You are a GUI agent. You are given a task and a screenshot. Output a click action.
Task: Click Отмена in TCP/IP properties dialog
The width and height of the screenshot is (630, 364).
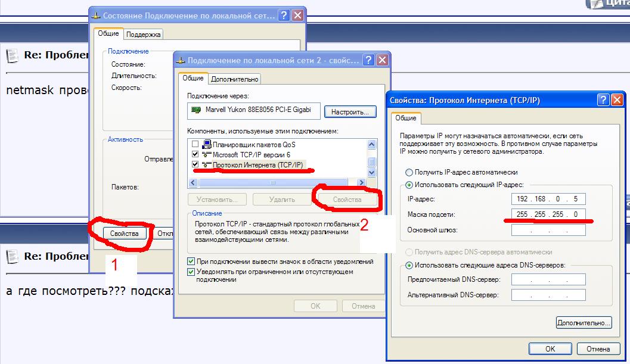tap(598, 349)
